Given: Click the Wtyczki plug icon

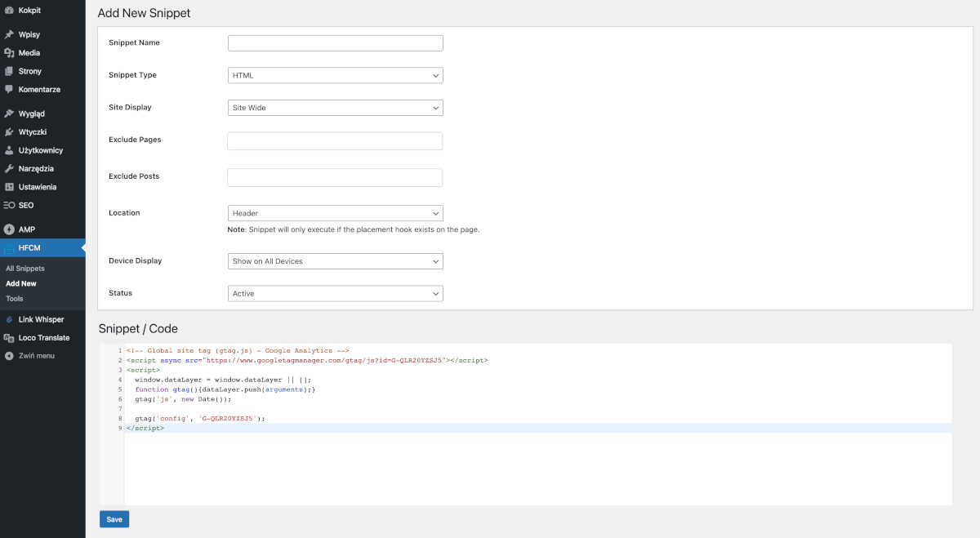Looking at the screenshot, I should pyautogui.click(x=9, y=131).
